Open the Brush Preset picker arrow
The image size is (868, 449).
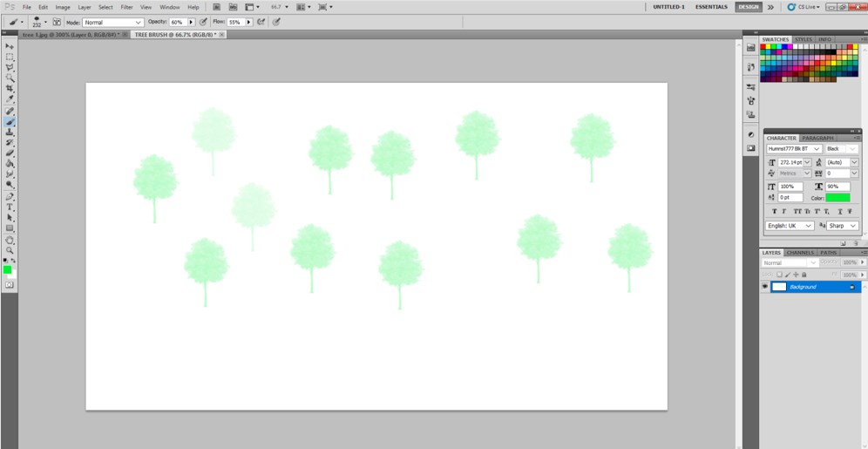(45, 22)
